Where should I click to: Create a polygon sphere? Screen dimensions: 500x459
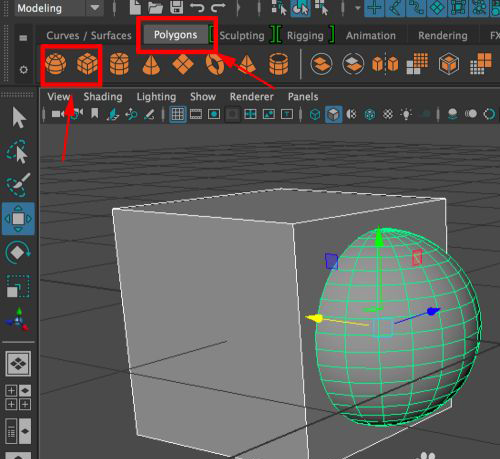tap(56, 64)
